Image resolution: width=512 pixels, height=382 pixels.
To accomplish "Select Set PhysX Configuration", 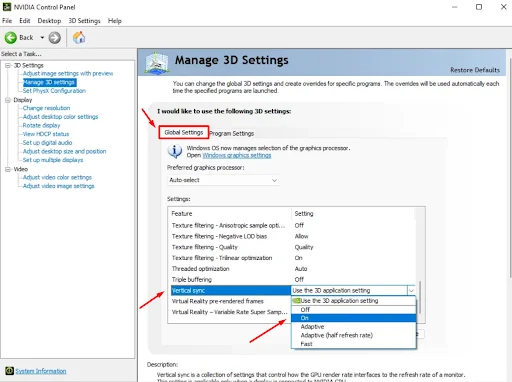I will coord(54,91).
